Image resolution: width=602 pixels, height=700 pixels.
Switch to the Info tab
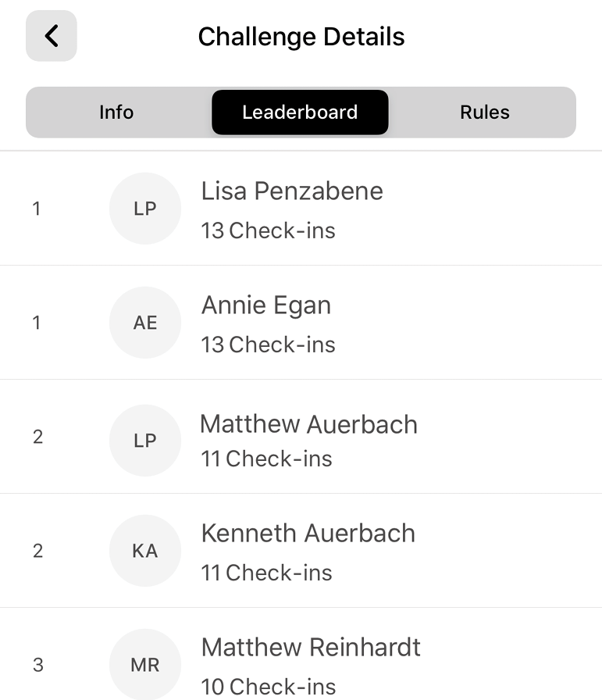pyautogui.click(x=116, y=112)
